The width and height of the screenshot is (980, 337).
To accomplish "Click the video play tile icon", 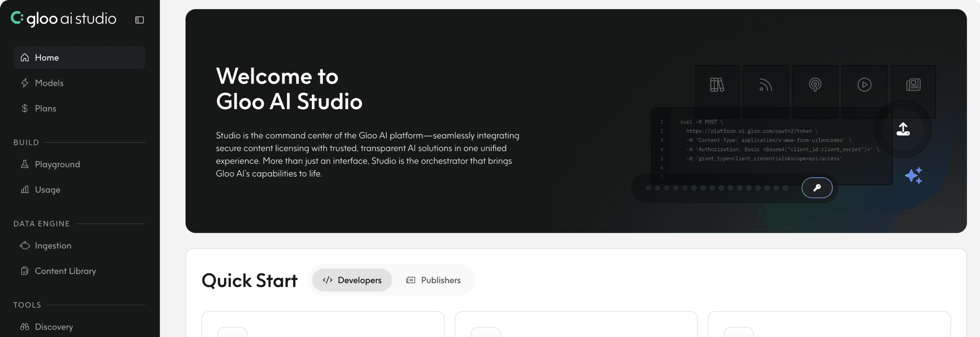I will click(x=864, y=85).
